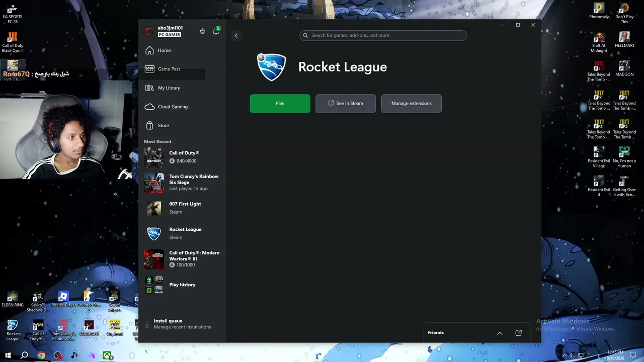This screenshot has width=644, height=362.
Task: Select Resident Evil 4 desktop shortcut
Action: [599, 187]
